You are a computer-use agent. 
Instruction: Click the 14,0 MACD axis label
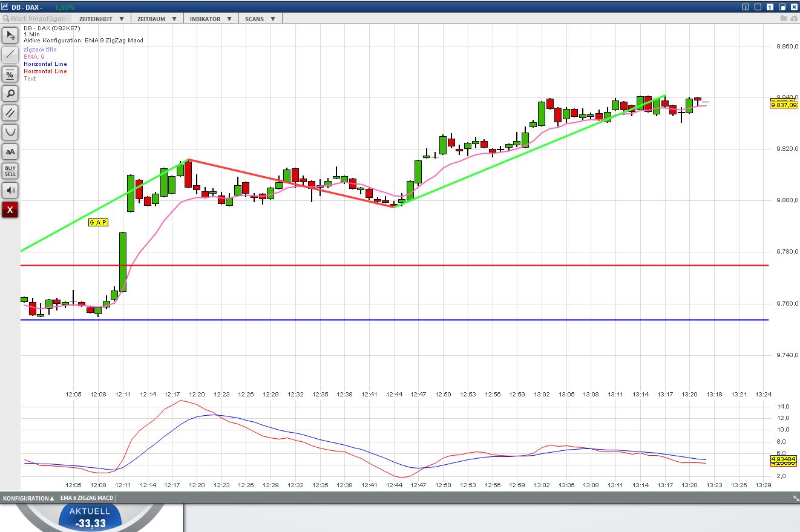[x=782, y=406]
